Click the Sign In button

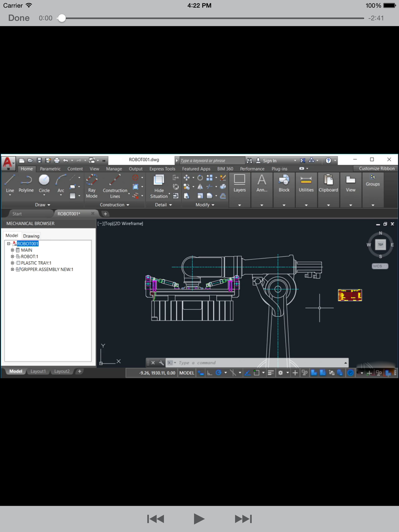[x=266, y=160]
